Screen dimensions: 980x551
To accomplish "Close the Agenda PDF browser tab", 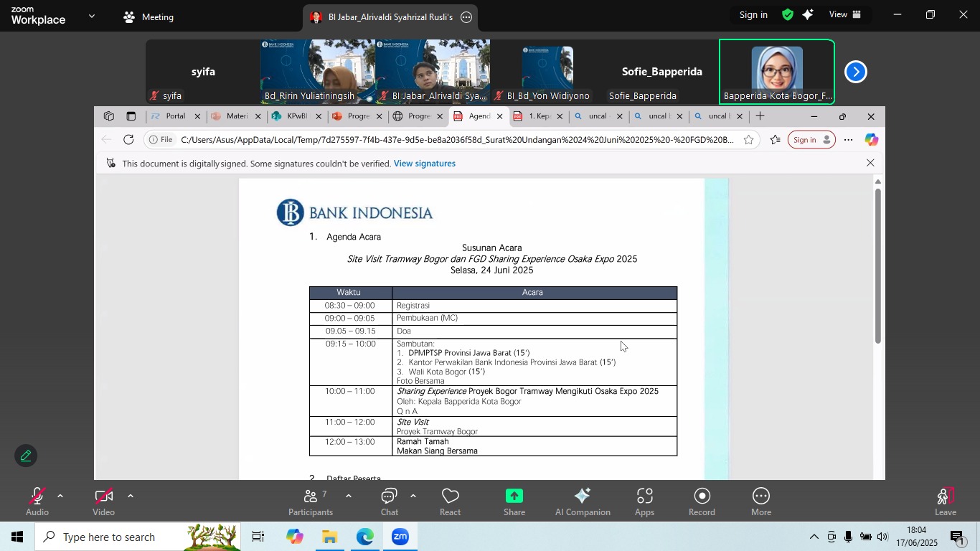I will 500,117.
